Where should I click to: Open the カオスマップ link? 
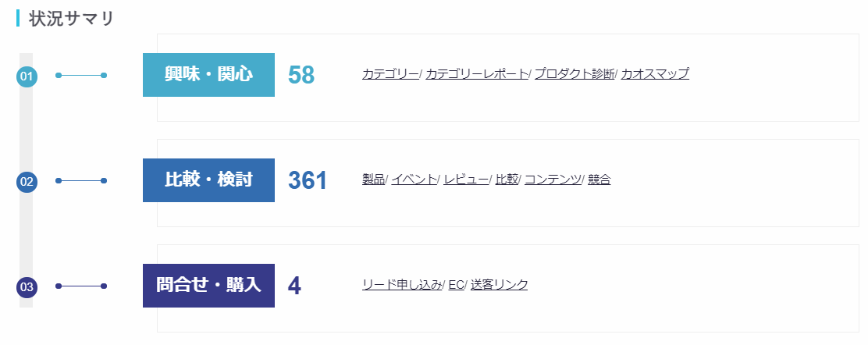[655, 74]
